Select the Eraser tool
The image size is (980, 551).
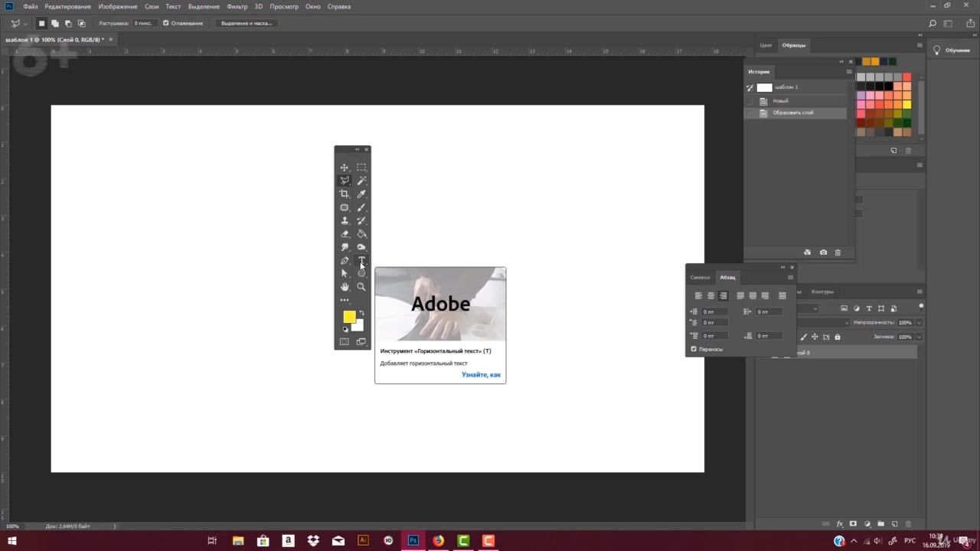[345, 234]
